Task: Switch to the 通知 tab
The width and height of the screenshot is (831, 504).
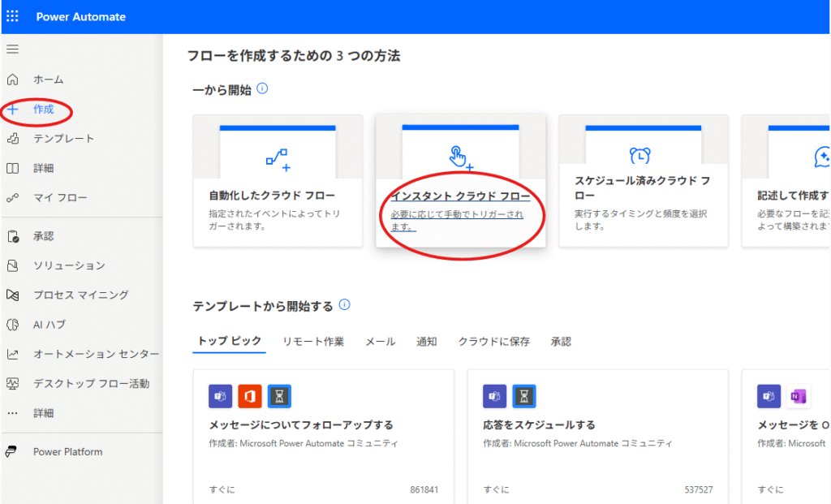Action: pyautogui.click(x=427, y=342)
